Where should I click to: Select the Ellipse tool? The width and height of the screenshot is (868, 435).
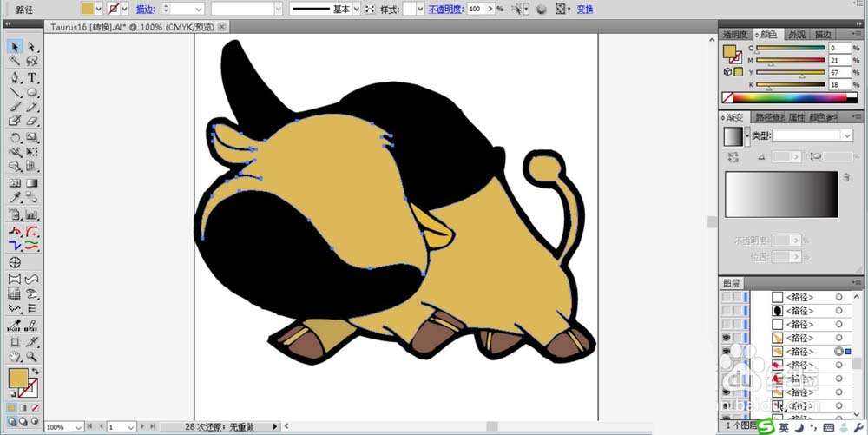(x=31, y=92)
